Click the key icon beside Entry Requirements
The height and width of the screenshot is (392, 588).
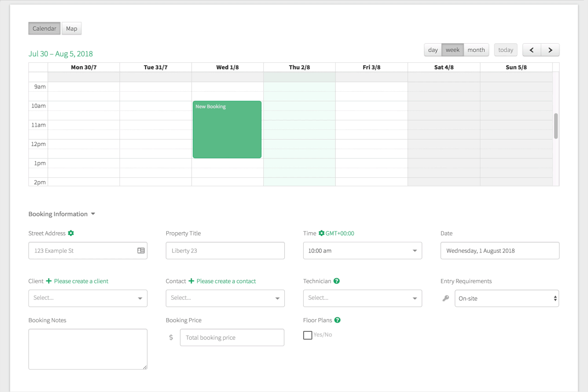tap(446, 298)
